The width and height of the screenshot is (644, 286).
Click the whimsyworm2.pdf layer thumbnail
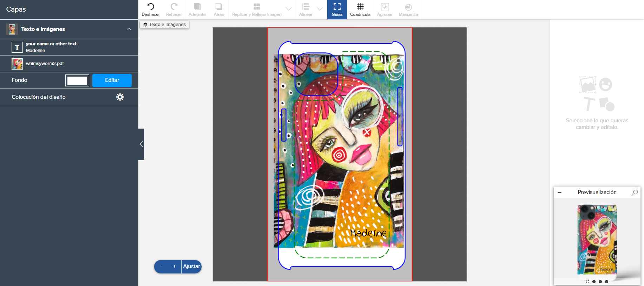[x=17, y=64]
